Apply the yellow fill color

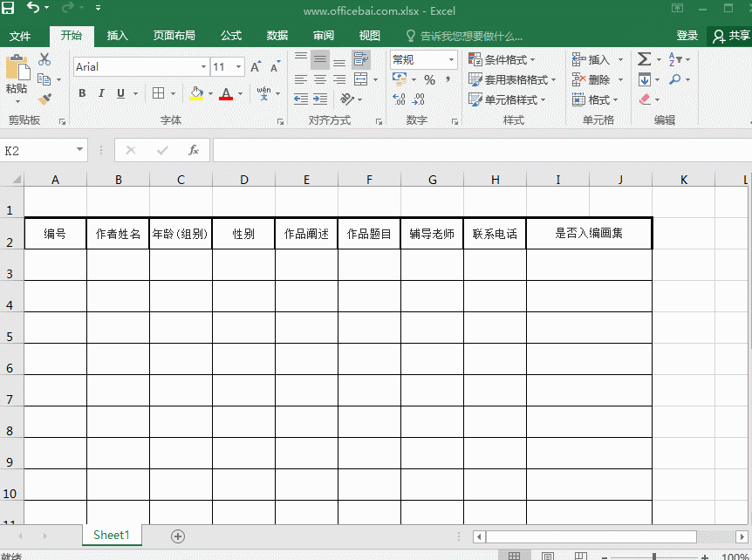tap(196, 93)
